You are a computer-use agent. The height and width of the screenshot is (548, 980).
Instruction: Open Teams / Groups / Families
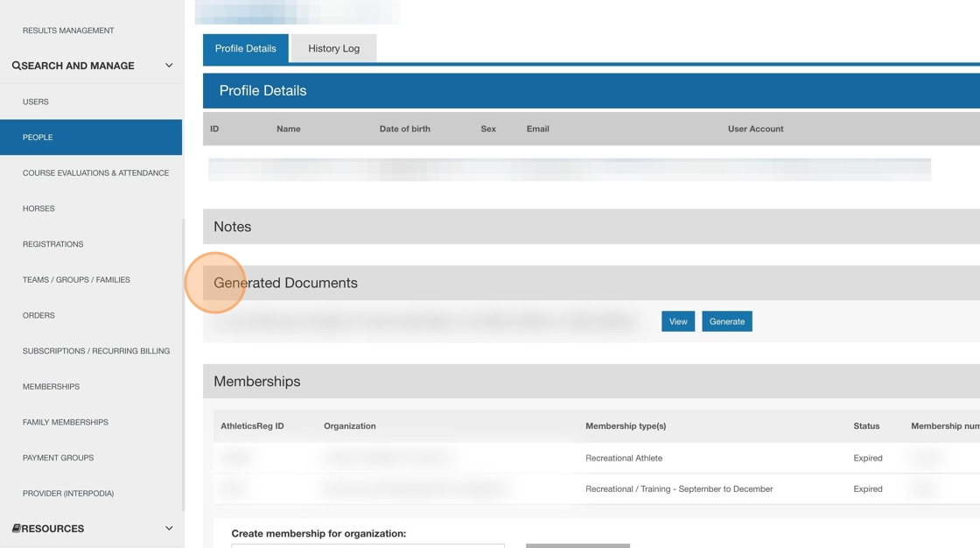coord(76,280)
